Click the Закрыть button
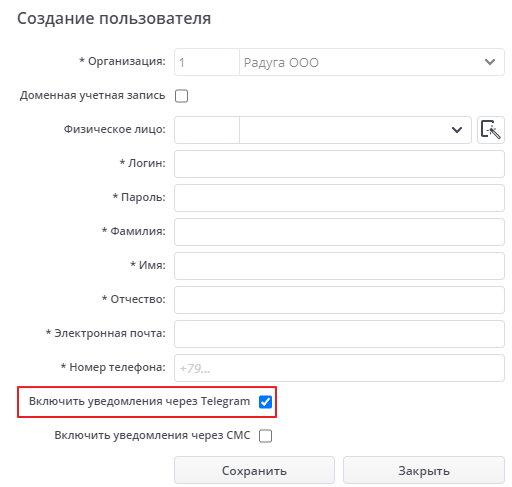The image size is (512, 487). pos(424,470)
